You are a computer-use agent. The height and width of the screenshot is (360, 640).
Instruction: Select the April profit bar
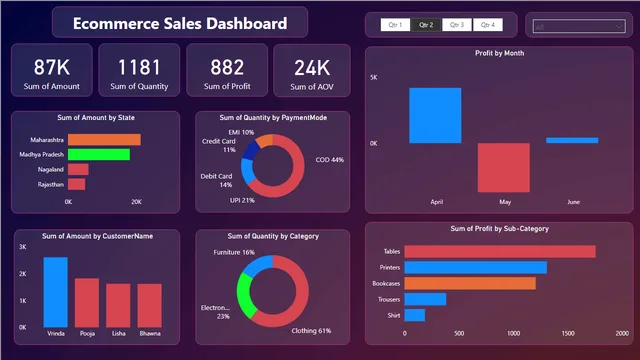435,116
